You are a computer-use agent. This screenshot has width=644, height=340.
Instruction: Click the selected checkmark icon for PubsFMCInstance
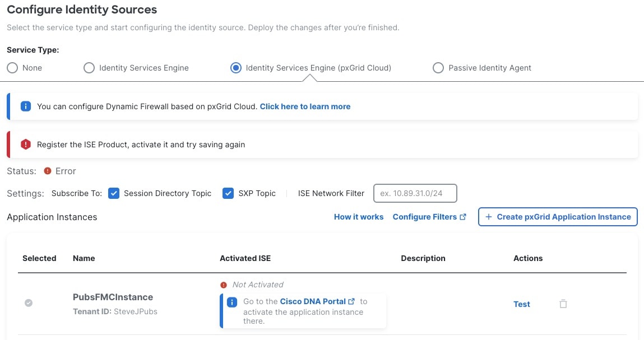[29, 303]
